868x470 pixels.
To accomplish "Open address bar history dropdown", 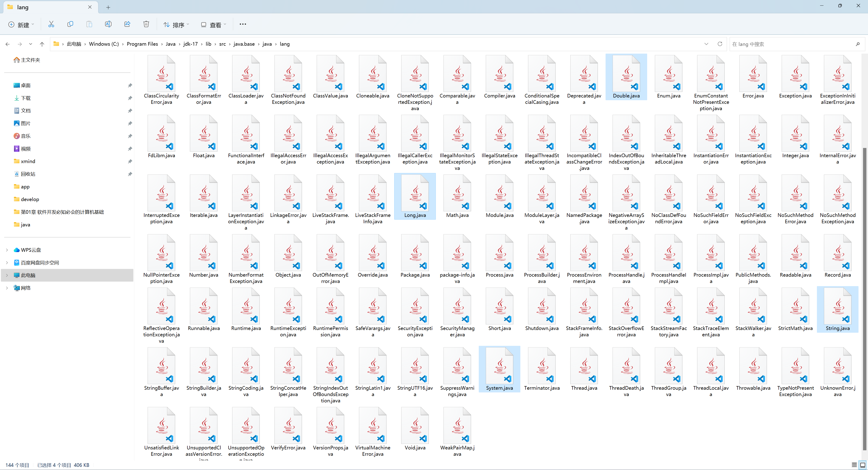I will click(706, 44).
